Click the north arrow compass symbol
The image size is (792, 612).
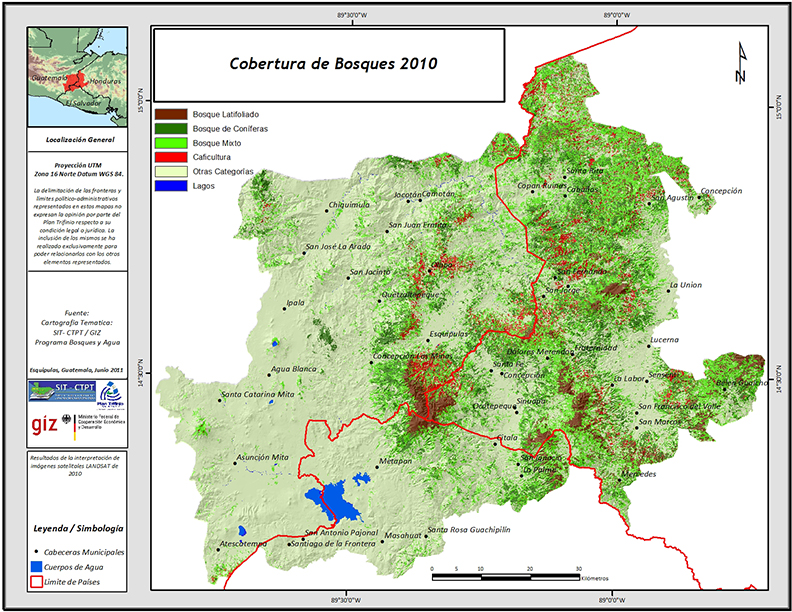[x=741, y=63]
